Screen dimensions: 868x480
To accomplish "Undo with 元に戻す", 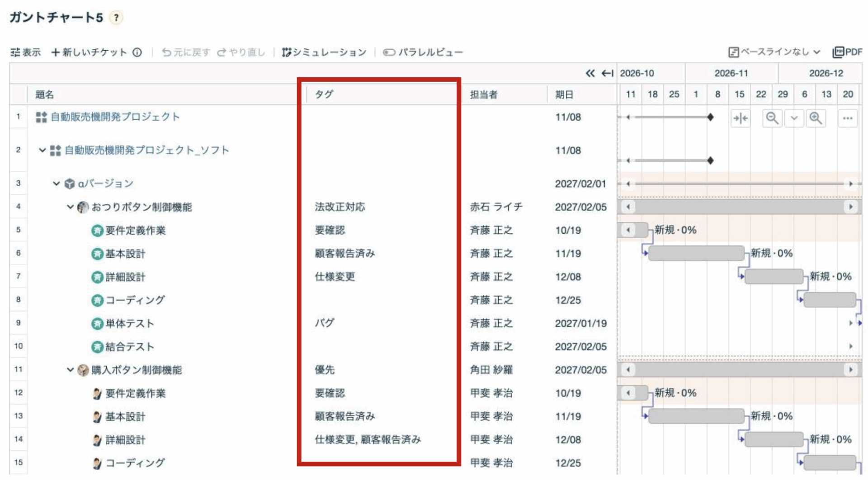I will (186, 52).
